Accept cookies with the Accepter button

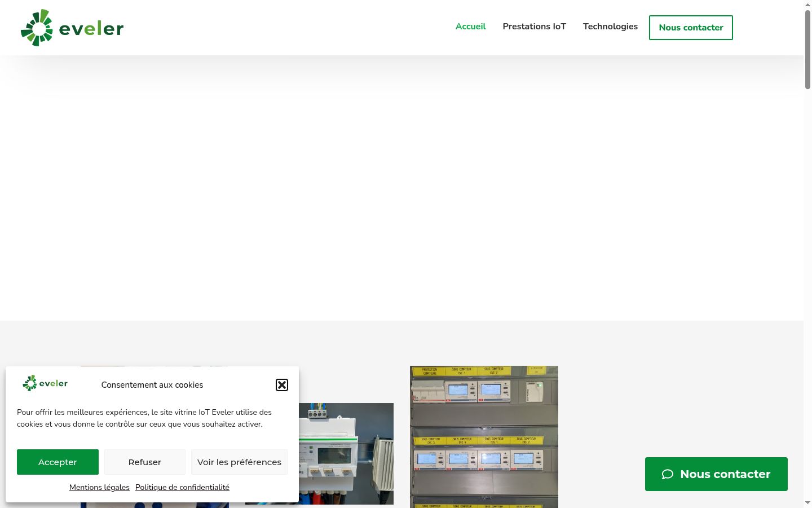point(58,462)
